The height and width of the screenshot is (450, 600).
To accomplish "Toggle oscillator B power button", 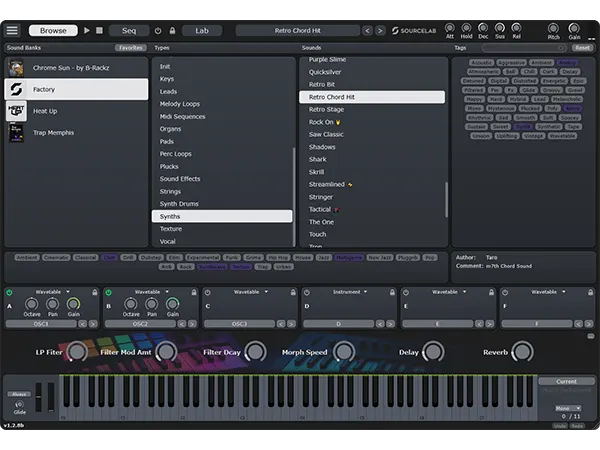I will [x=108, y=292].
